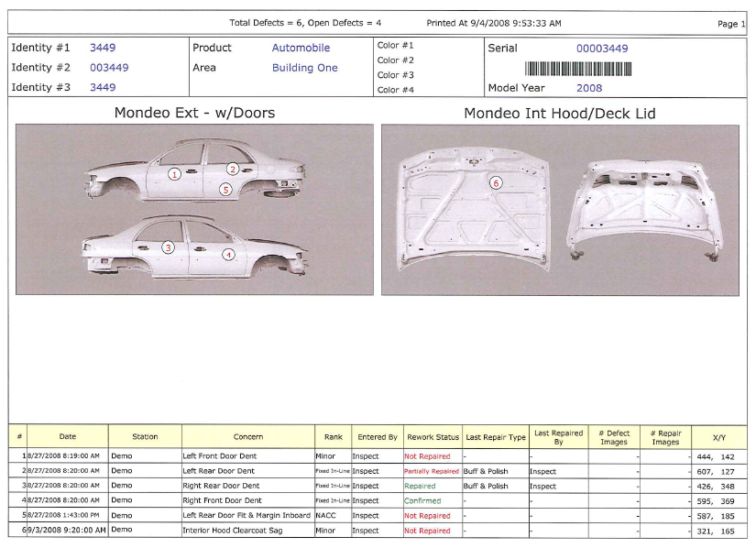Click the 'Mondeo Int Hood/Deck Lid' title
Image resolution: width=756 pixels, height=548 pixels.
(560, 114)
